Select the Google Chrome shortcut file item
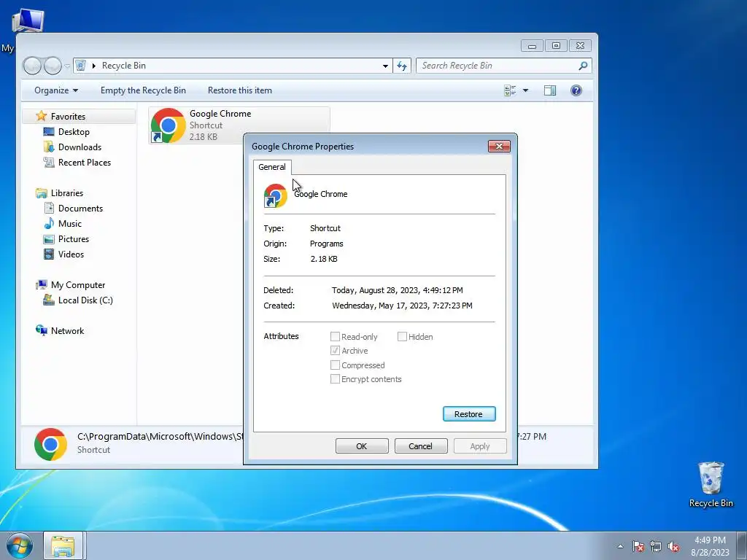This screenshot has width=747, height=560. pos(239,125)
